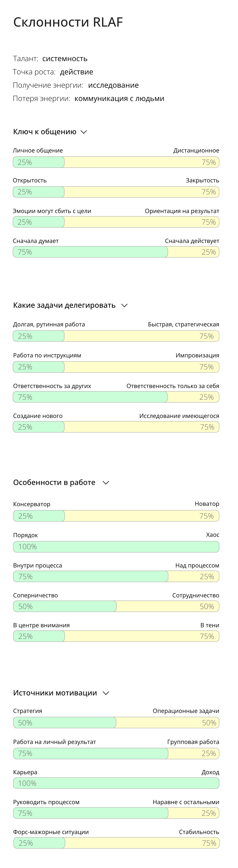
Task: Click yellow 75% part of "Стабильность" bar
Action: 142,843
